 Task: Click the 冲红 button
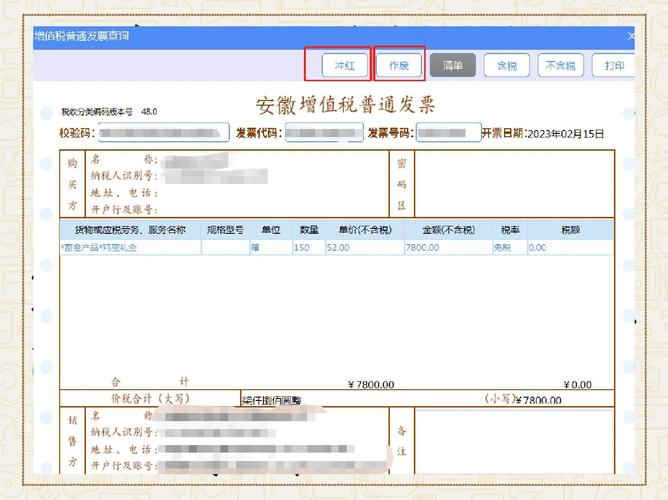[x=345, y=65]
